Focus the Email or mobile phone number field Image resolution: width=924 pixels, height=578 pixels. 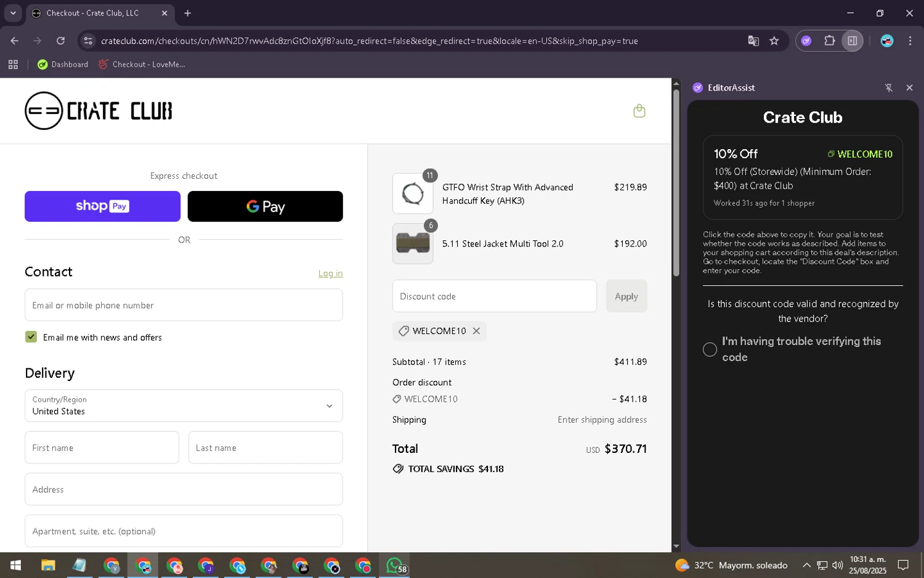click(x=184, y=305)
